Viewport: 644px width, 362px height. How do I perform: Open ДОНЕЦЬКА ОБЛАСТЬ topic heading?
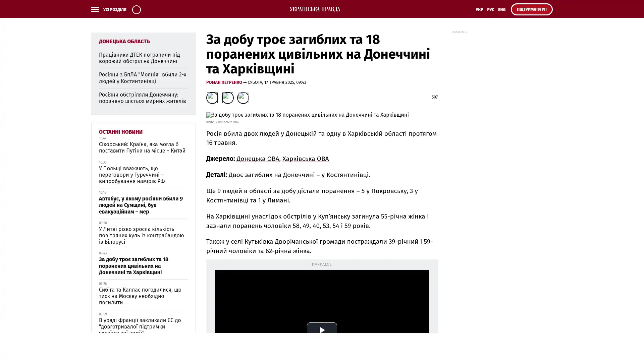[124, 41]
